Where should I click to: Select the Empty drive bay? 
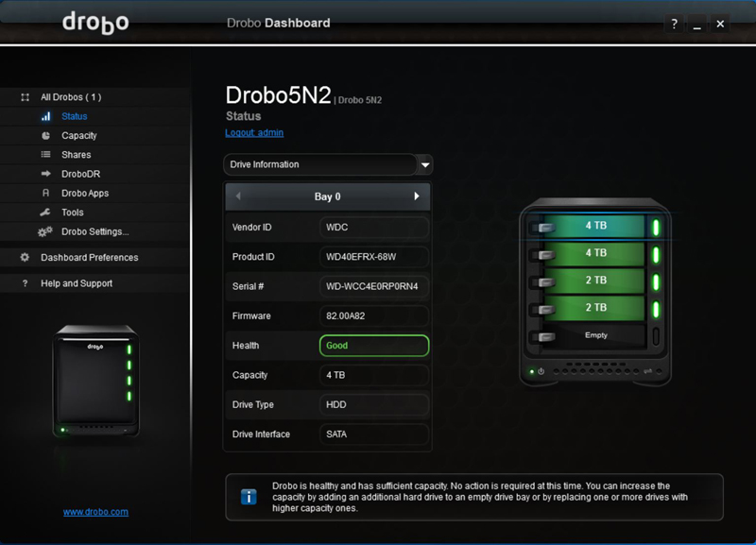pyautogui.click(x=596, y=335)
